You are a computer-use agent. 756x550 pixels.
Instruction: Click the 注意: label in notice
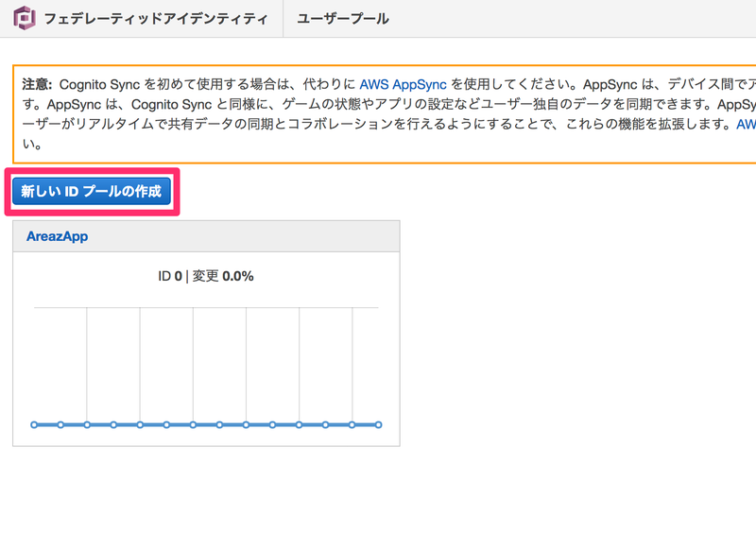37,84
